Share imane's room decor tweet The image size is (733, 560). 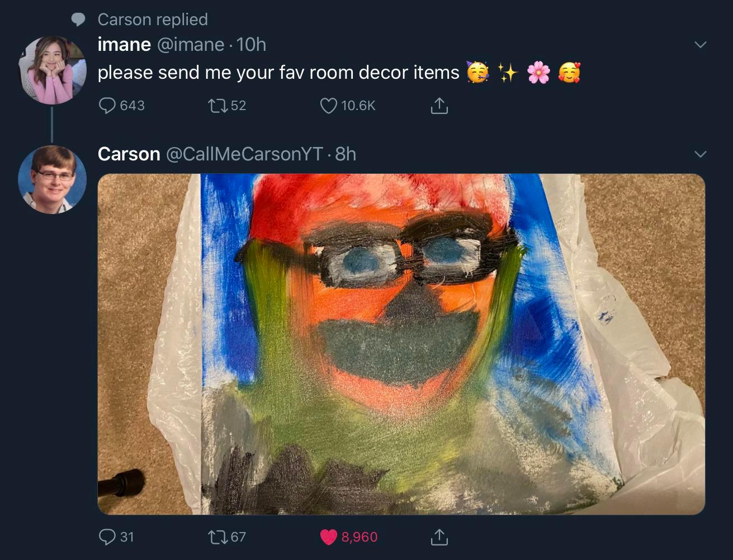439,106
